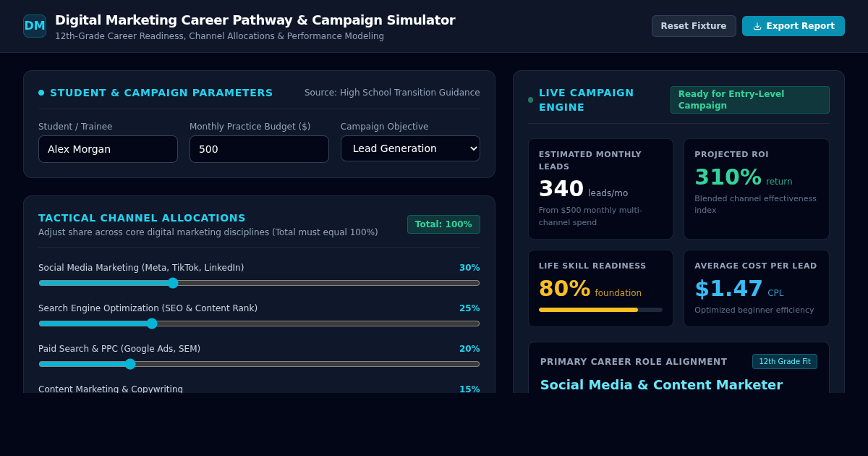Screen dimensions: 868x456
Task: Click the Student / Trainee name field
Action: [x=108, y=149]
